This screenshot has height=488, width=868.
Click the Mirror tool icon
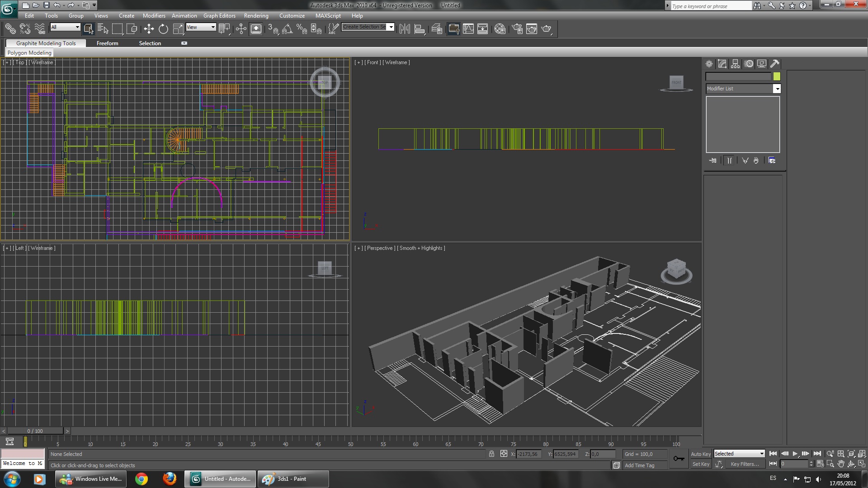pos(405,29)
